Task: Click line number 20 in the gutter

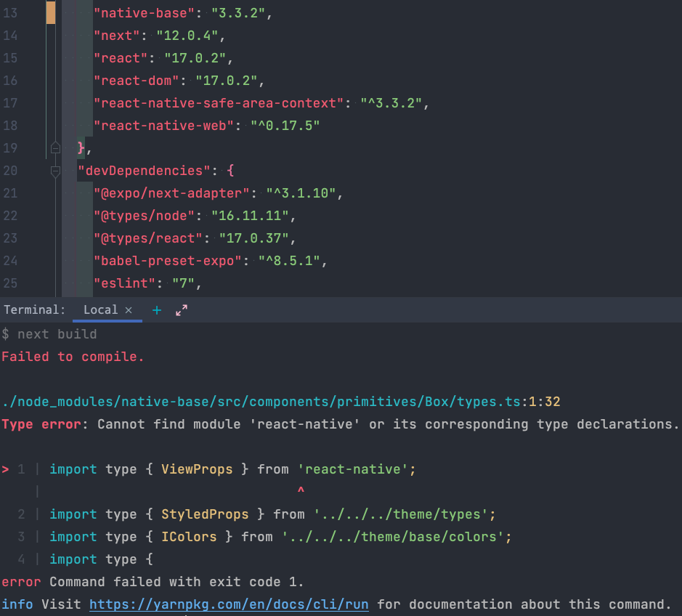Action: coord(10,171)
